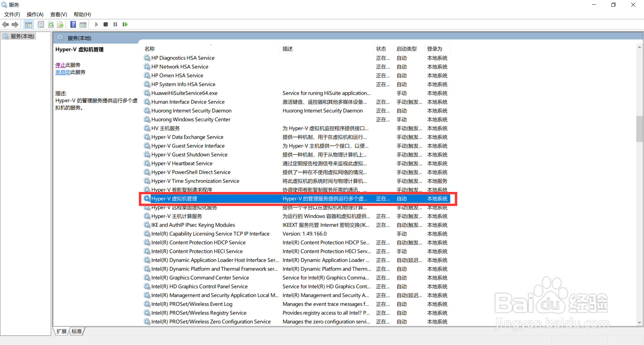Click the Pause Service icon
Image resolution: width=644 pixels, height=345 pixels.
[x=115, y=24]
